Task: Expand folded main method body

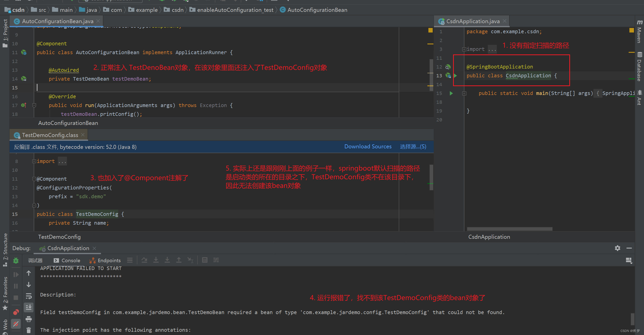Action: 464,93
